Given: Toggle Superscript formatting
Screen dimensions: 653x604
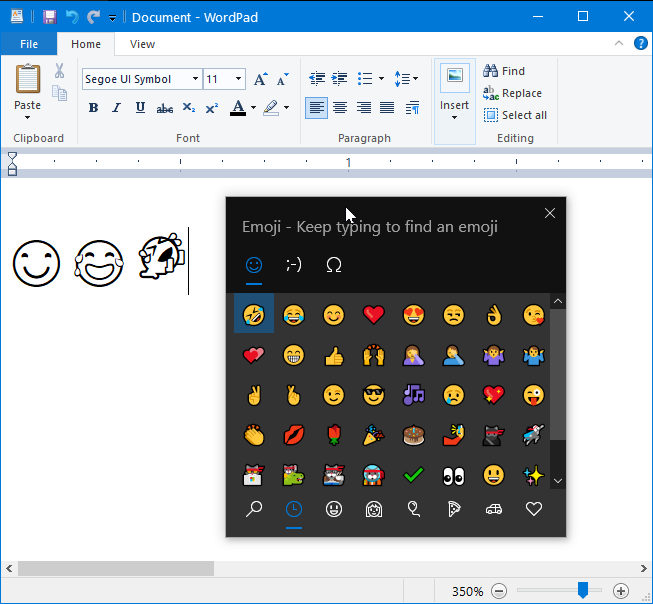Looking at the screenshot, I should (212, 108).
